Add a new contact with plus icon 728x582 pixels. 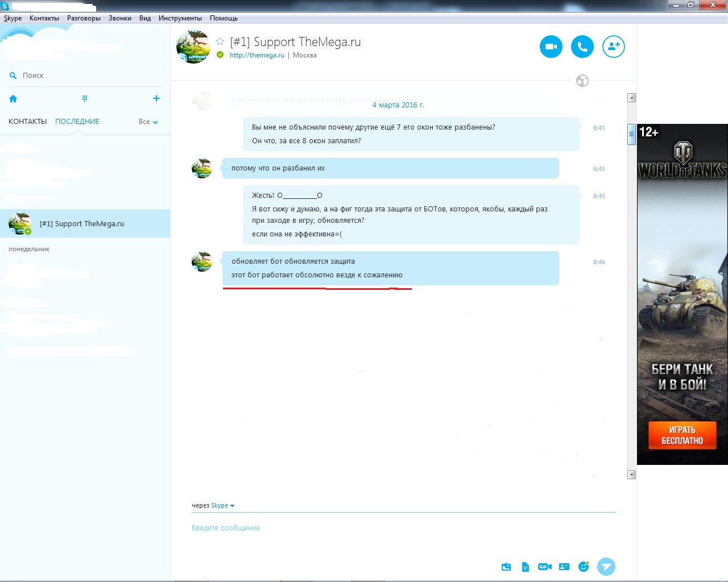(x=156, y=98)
